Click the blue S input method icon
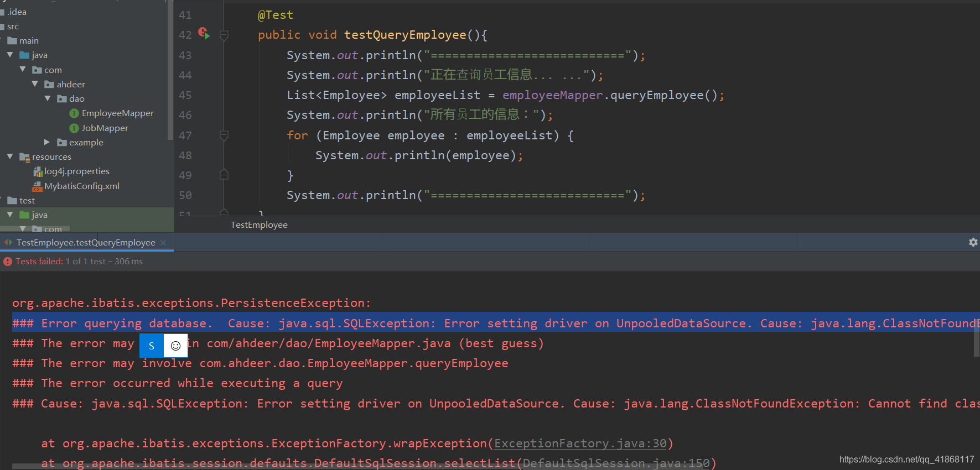The width and height of the screenshot is (980, 470). click(x=152, y=346)
